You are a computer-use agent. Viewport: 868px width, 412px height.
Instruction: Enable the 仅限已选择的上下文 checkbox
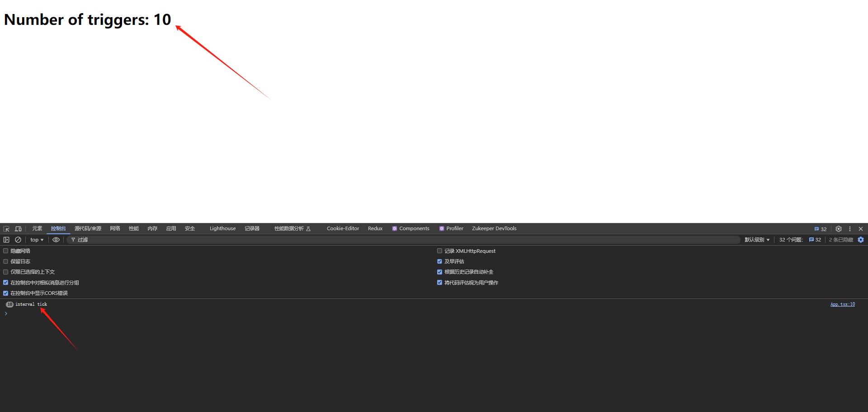(x=5, y=272)
